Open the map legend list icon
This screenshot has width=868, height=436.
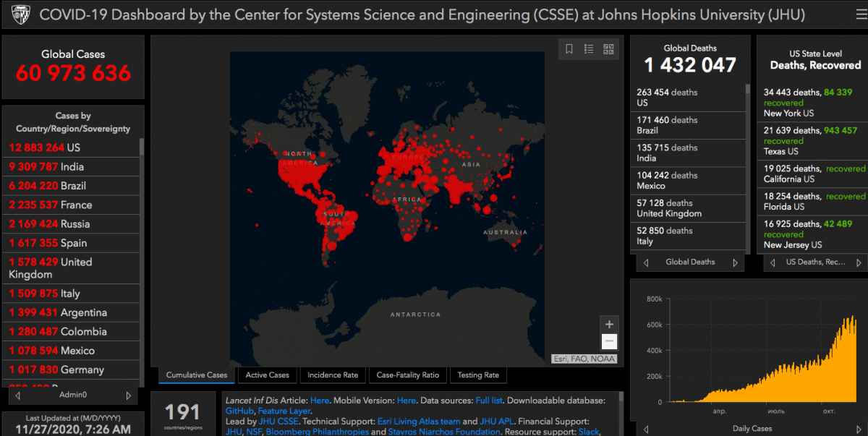(x=589, y=49)
